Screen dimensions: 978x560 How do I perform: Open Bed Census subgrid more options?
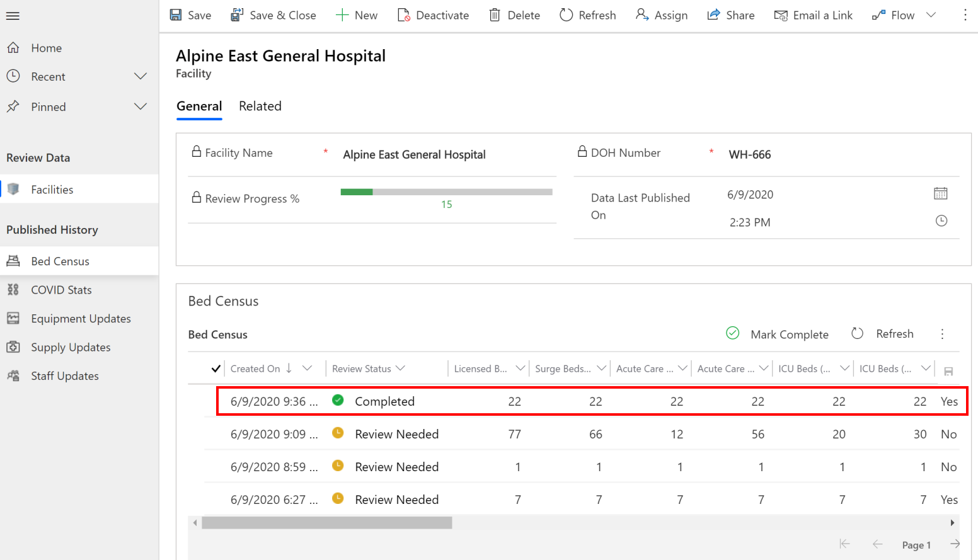click(x=942, y=334)
